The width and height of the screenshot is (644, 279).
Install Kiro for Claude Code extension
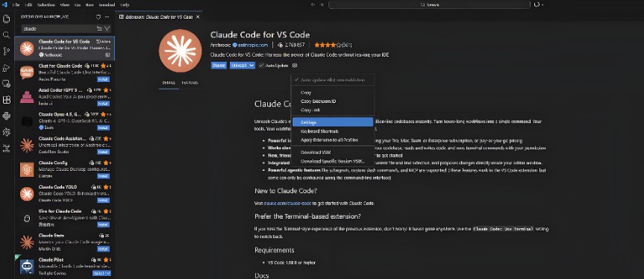coord(103,225)
